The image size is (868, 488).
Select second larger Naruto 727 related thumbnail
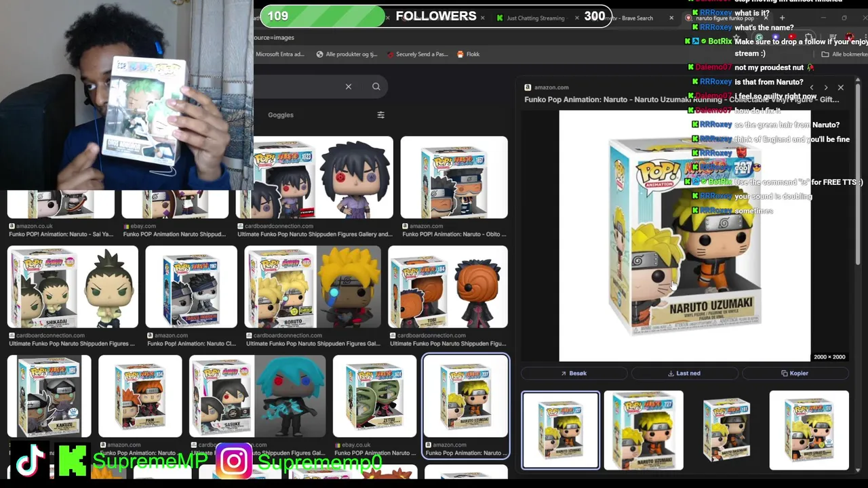[644, 430]
